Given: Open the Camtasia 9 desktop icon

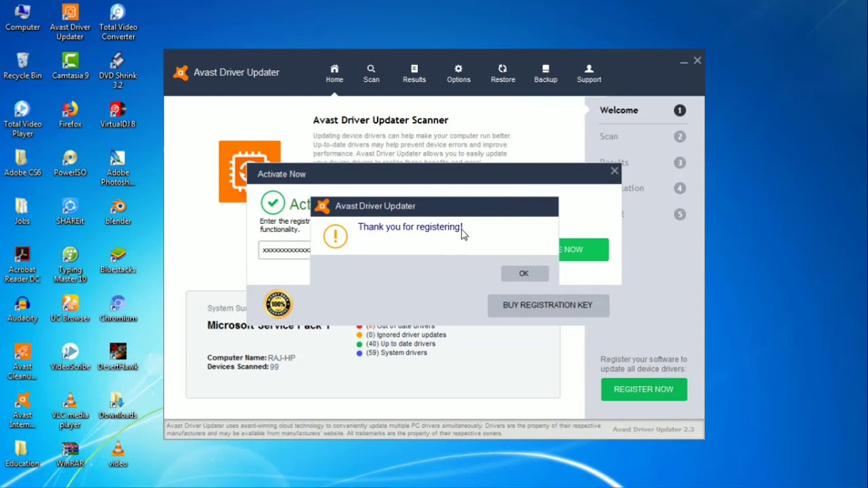Looking at the screenshot, I should click(x=70, y=66).
